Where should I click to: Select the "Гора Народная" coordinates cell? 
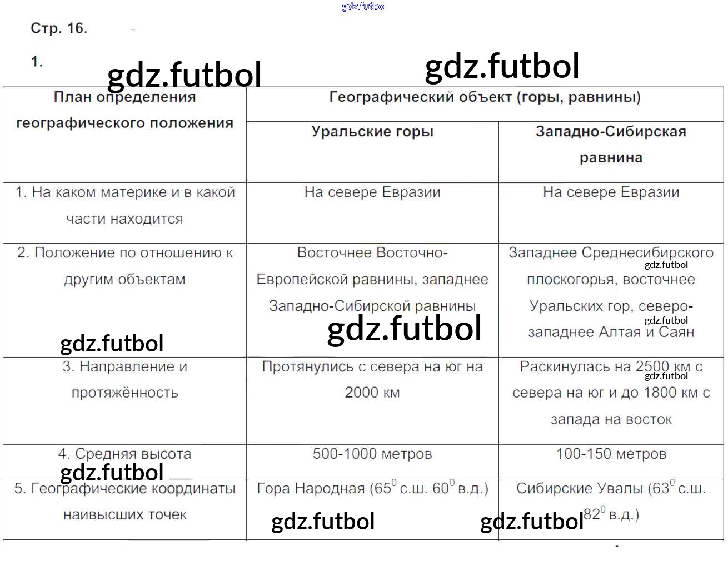pyautogui.click(x=372, y=489)
